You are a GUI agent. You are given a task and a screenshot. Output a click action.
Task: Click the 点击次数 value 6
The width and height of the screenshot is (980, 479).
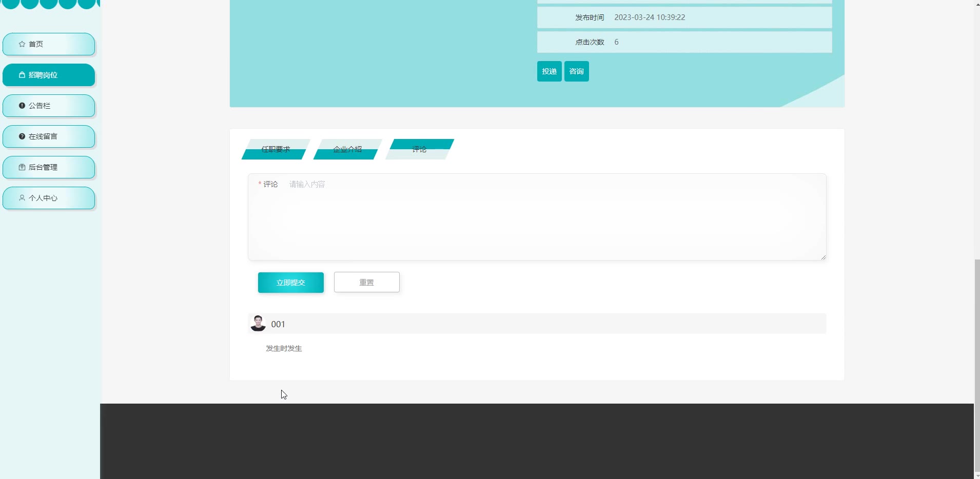click(x=616, y=42)
